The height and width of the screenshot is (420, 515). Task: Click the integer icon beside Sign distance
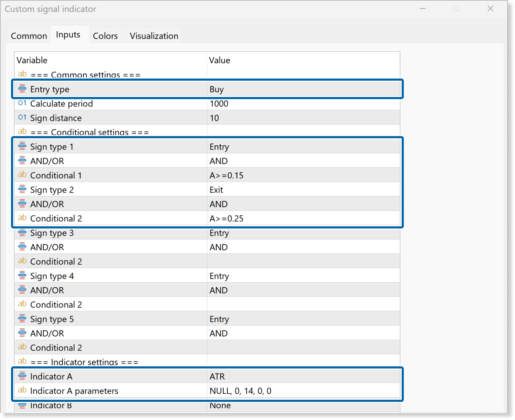point(22,117)
